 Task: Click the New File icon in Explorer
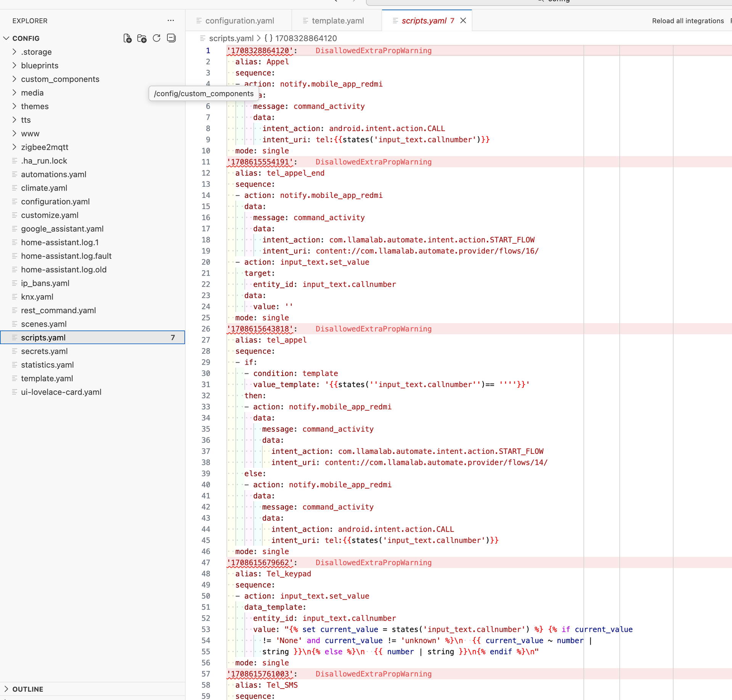(x=127, y=38)
